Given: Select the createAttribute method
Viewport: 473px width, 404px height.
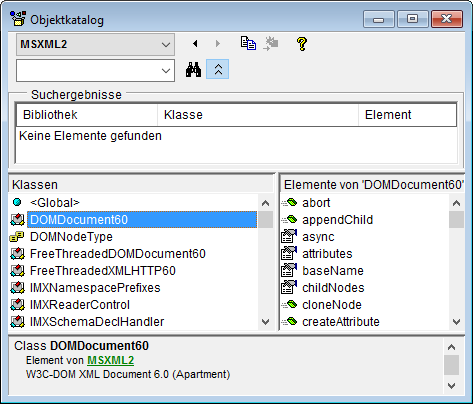Looking at the screenshot, I should [341, 322].
